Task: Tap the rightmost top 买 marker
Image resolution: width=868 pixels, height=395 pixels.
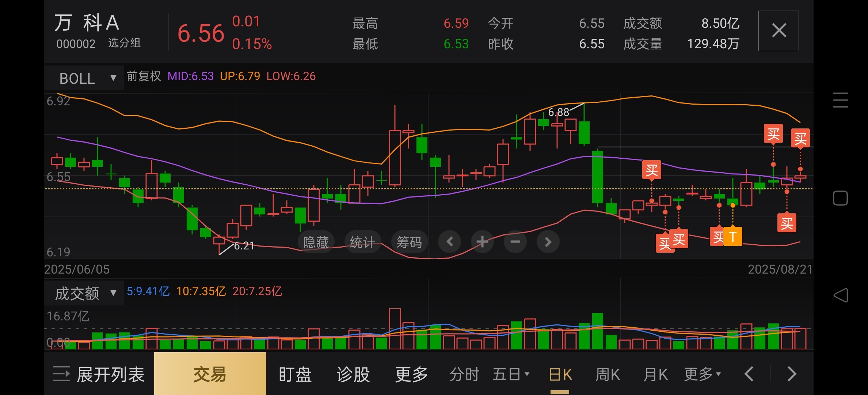Action: 800,138
